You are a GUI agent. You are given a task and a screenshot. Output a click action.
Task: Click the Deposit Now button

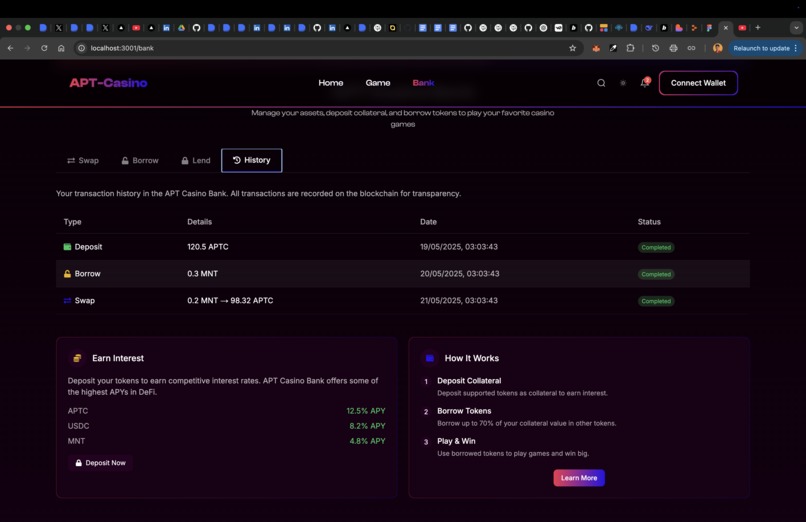pyautogui.click(x=100, y=463)
